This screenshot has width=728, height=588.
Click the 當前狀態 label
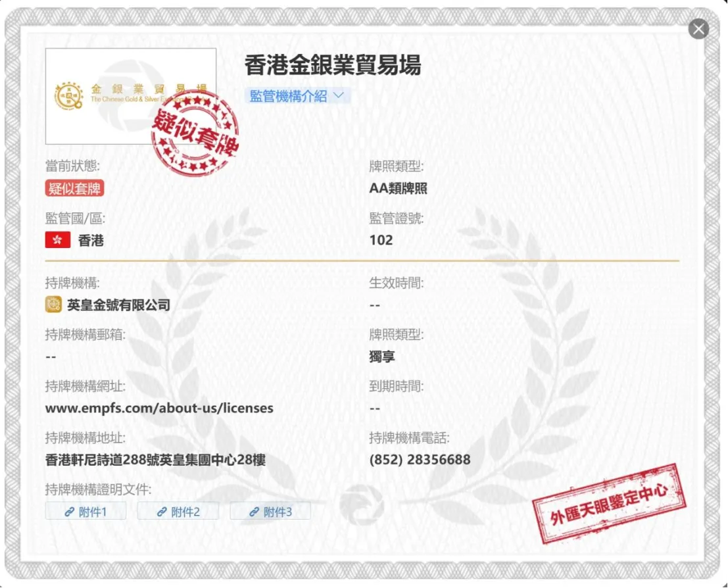pos(72,166)
